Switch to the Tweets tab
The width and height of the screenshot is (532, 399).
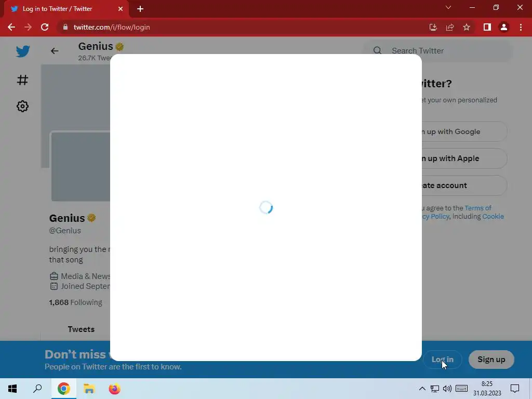(81, 329)
